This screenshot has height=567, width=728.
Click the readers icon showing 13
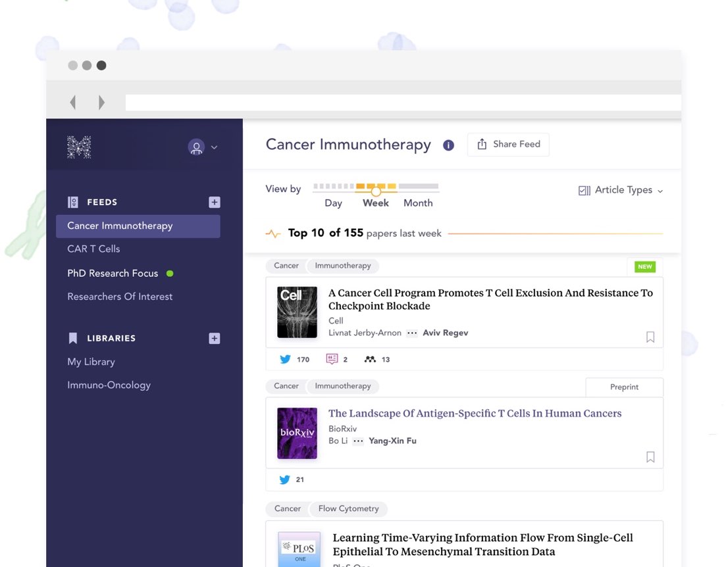370,359
